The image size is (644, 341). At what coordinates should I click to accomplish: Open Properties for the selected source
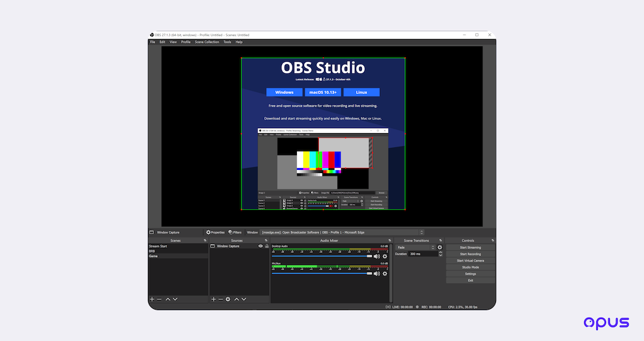pyautogui.click(x=215, y=232)
